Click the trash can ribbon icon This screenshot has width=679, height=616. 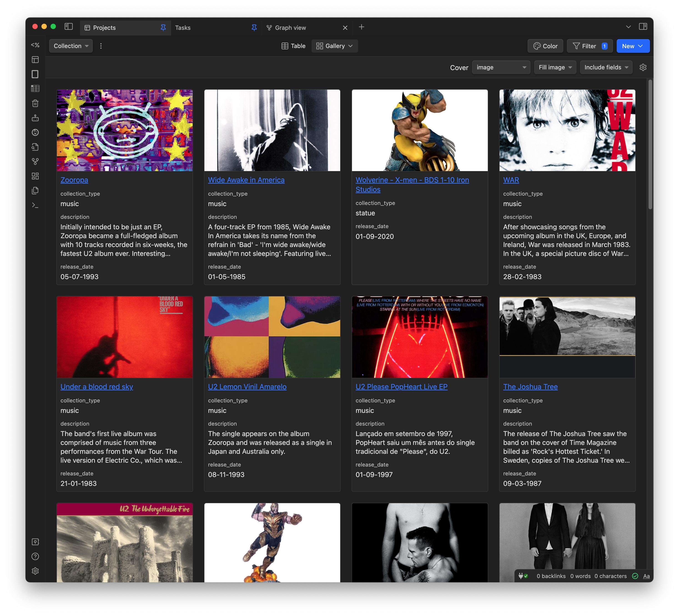(x=35, y=103)
